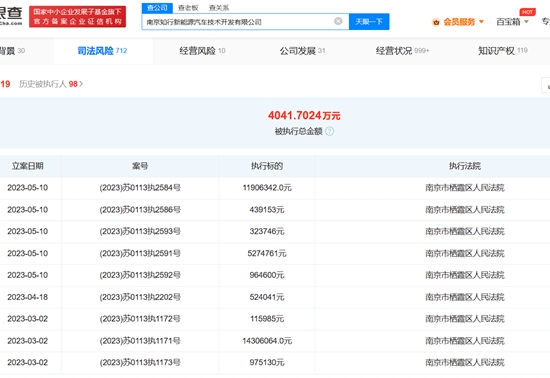Select the amount 11906342.0元
Screen dimensions: 550x378
[x=267, y=188]
